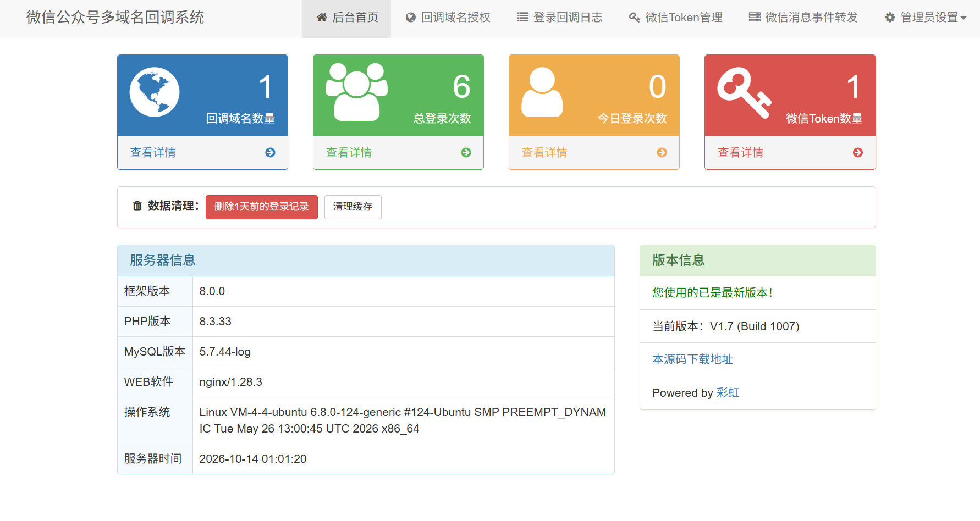Viewport: 980px width, 521px height.
Task: Click server time value 2026-10-14 01:01:20
Action: click(253, 459)
